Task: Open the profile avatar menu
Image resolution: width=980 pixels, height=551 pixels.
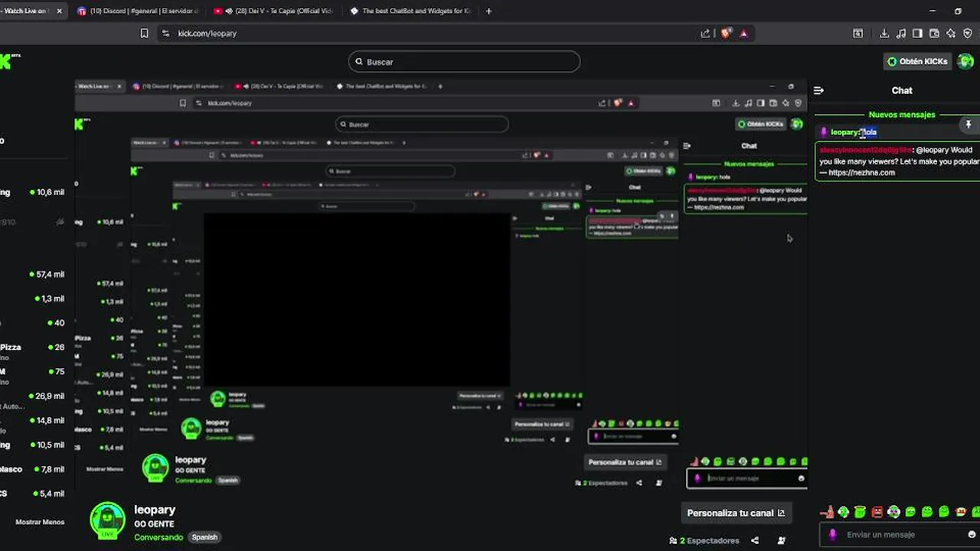Action: pos(965,61)
